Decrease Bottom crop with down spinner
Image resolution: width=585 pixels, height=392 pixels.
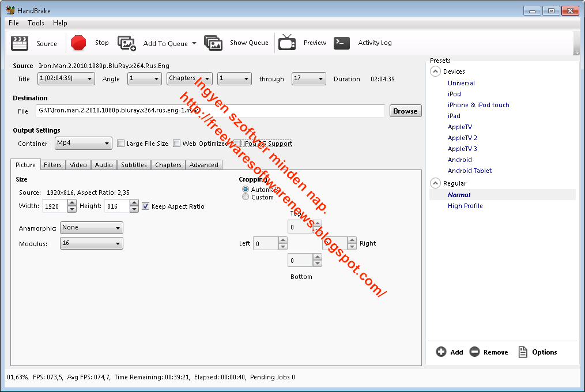[x=318, y=263]
